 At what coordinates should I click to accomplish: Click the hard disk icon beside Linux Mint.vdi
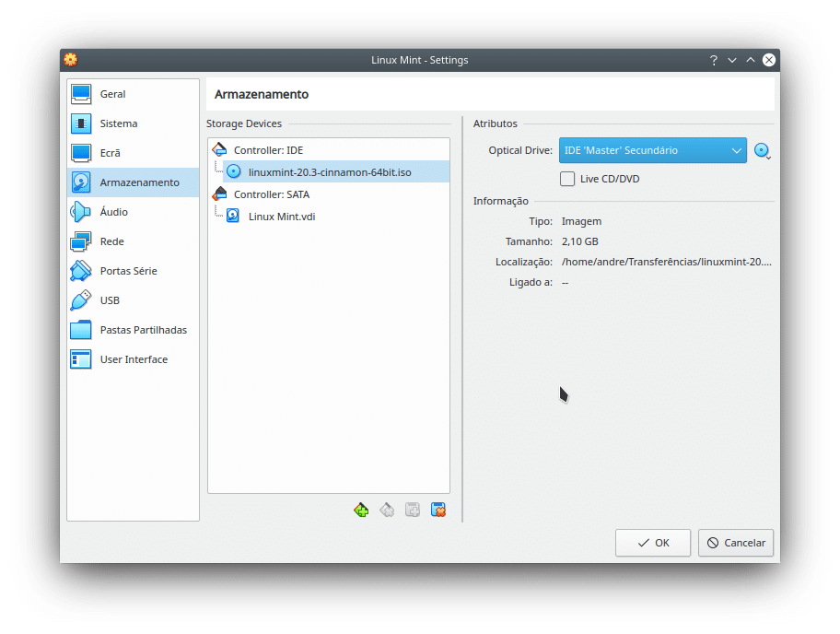233,216
